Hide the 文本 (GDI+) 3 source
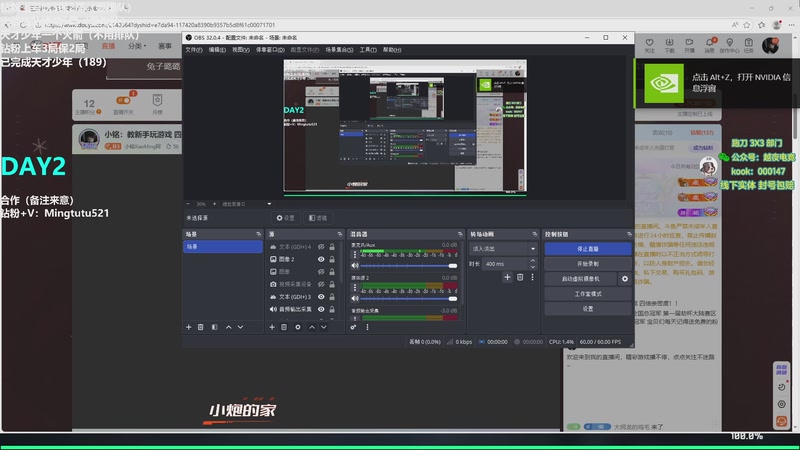 [x=321, y=297]
